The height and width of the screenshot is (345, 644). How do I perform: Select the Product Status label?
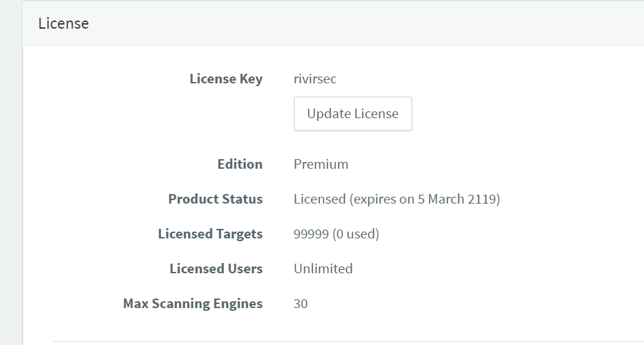(216, 199)
